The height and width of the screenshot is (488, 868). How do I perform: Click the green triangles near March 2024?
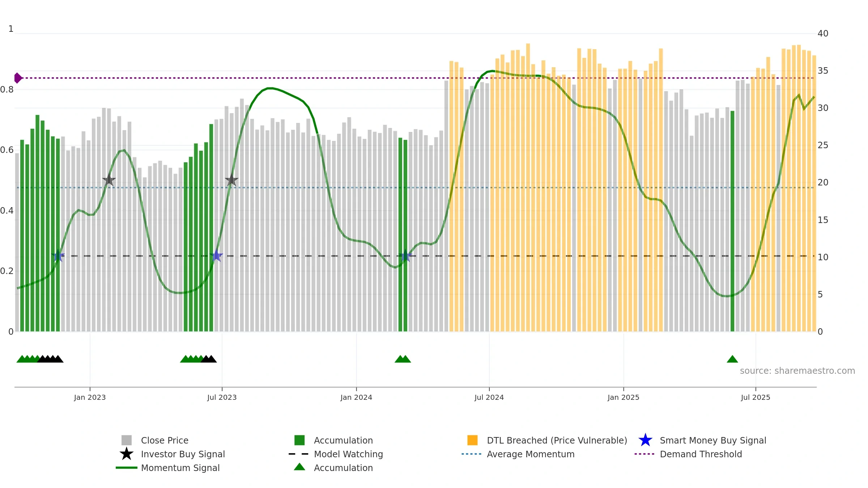403,359
